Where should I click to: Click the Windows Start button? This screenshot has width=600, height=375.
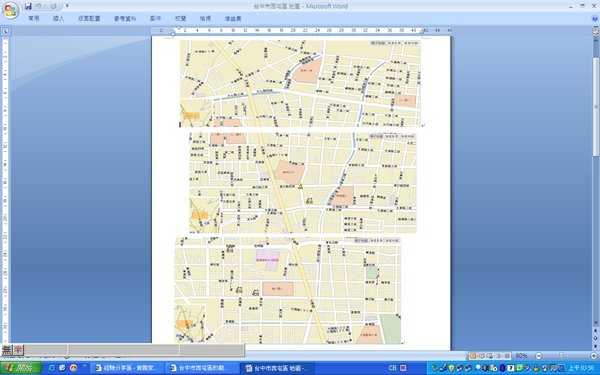[x=21, y=368]
